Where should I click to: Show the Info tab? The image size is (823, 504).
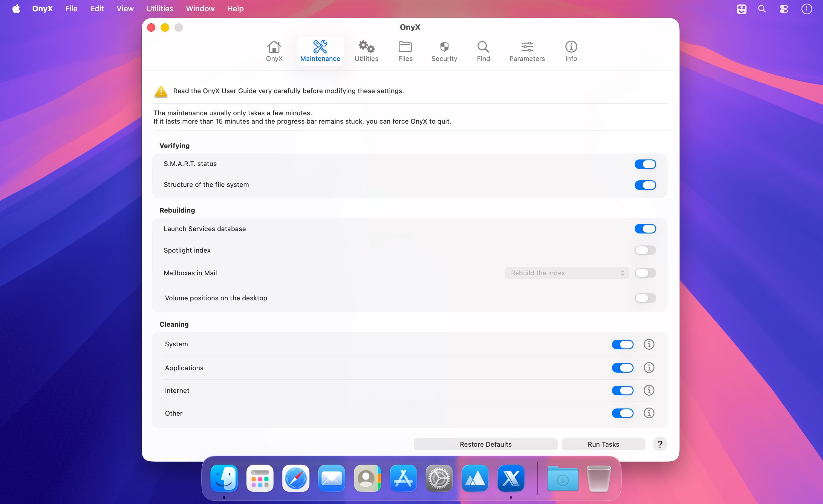[571, 51]
